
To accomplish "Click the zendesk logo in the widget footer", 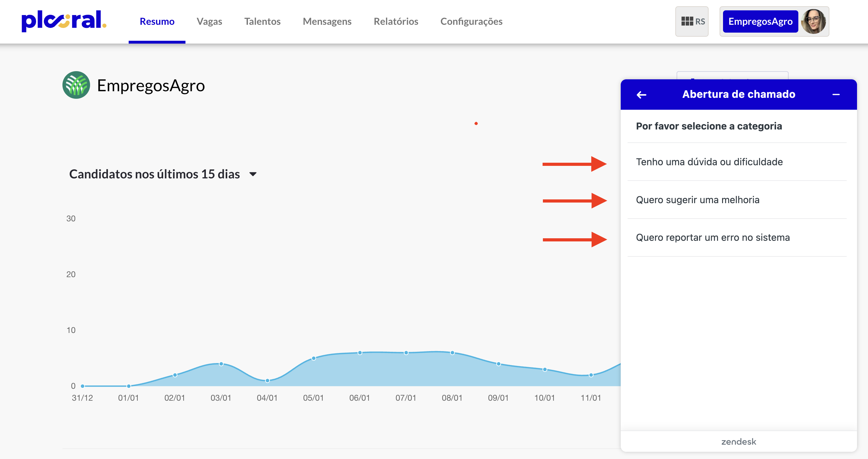I will click(x=738, y=441).
